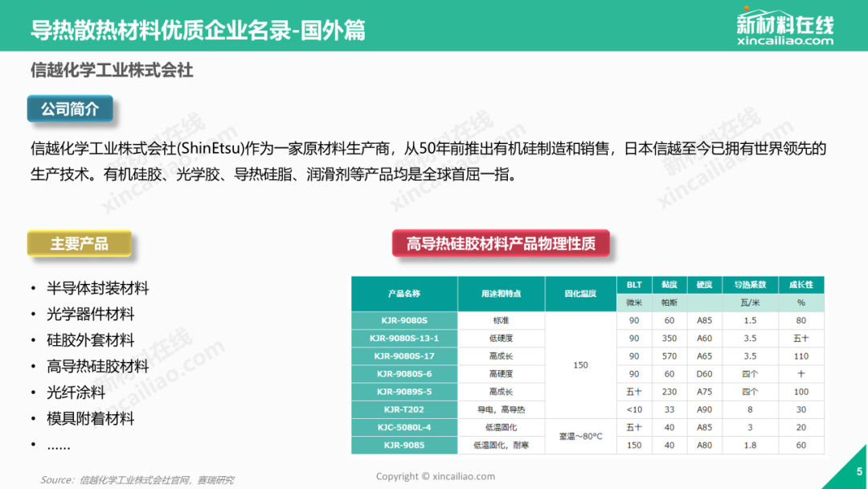868x489 pixels.
Task: Click the BLT value <10
Action: pyautogui.click(x=634, y=409)
